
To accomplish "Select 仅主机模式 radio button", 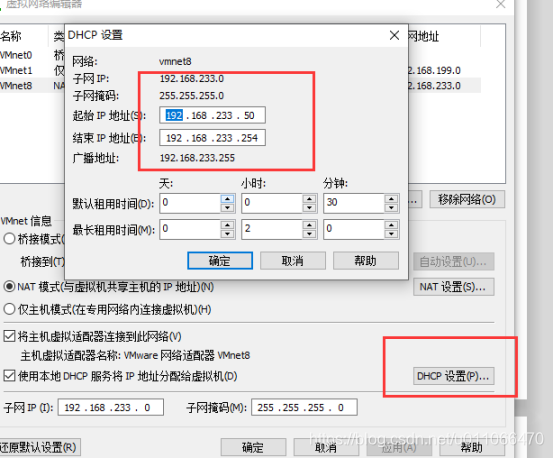I will [x=9, y=309].
